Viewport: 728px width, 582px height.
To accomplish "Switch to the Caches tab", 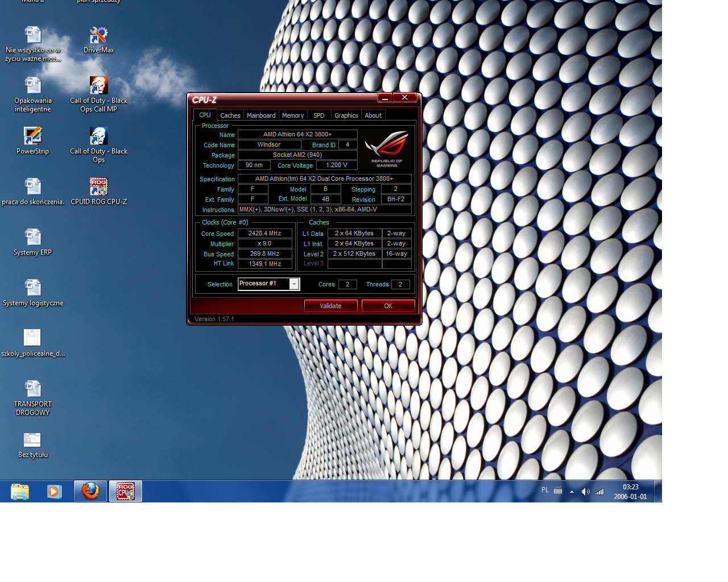I will tap(230, 115).
